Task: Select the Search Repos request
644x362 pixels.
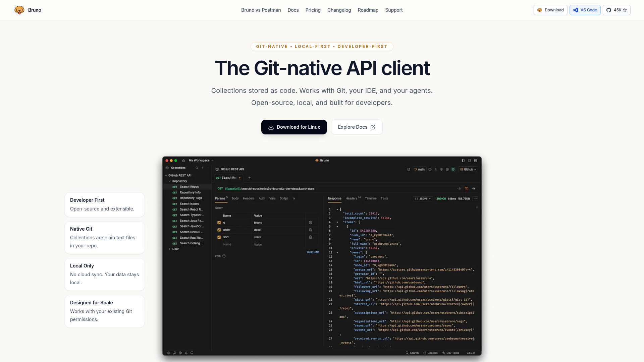Action: click(x=187, y=187)
